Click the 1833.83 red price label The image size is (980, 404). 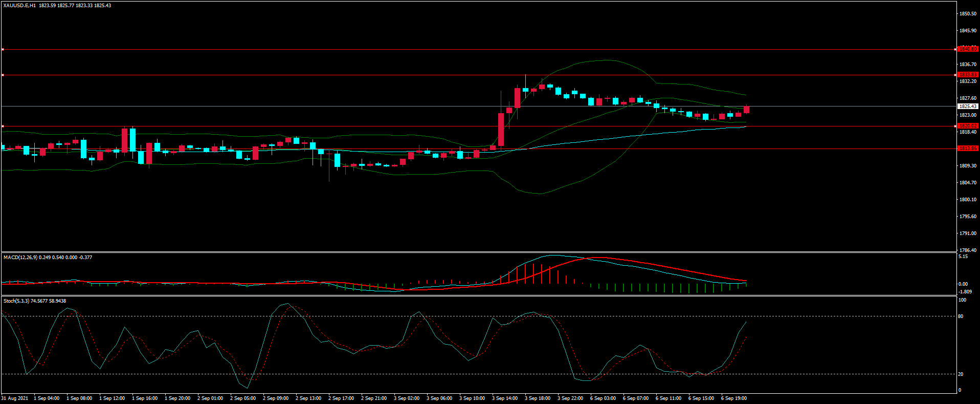(968, 75)
